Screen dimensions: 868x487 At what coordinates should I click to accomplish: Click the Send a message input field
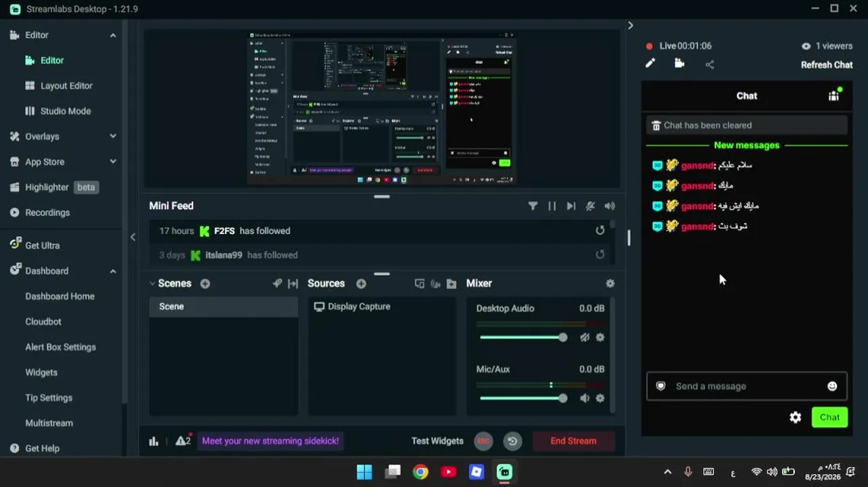[x=746, y=386]
